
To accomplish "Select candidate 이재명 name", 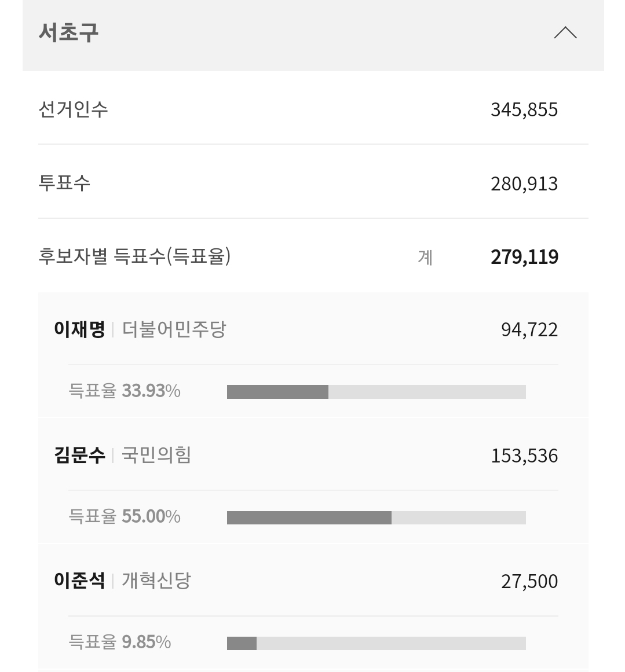I will coord(79,330).
